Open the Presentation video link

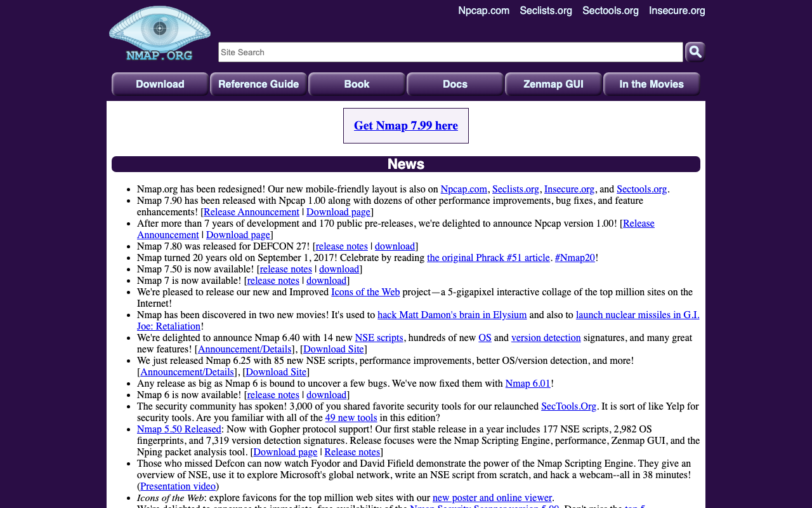point(178,486)
